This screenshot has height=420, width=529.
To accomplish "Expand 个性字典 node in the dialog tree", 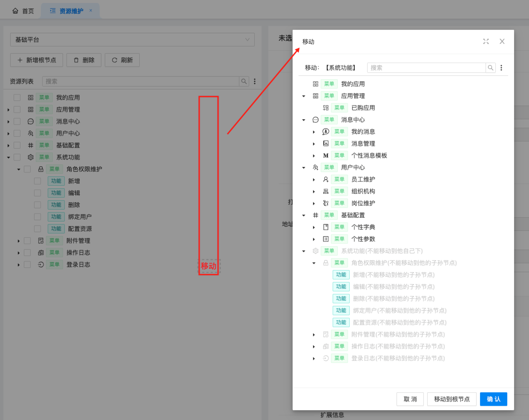I will pyautogui.click(x=314, y=227).
